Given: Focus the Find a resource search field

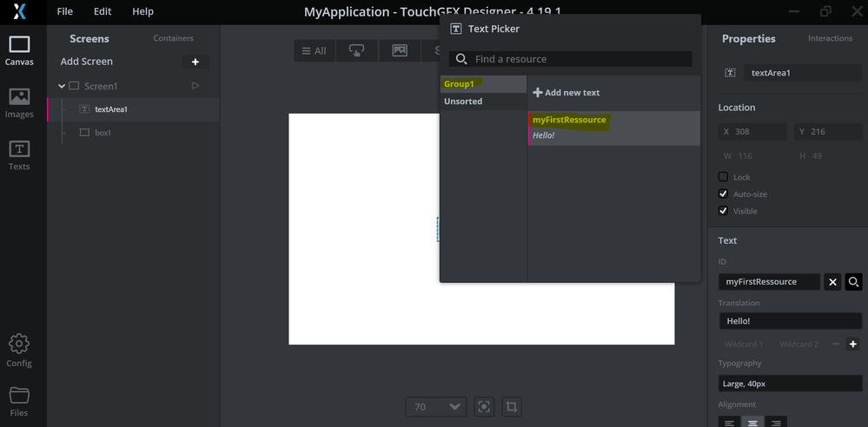Looking at the screenshot, I should coord(570,59).
